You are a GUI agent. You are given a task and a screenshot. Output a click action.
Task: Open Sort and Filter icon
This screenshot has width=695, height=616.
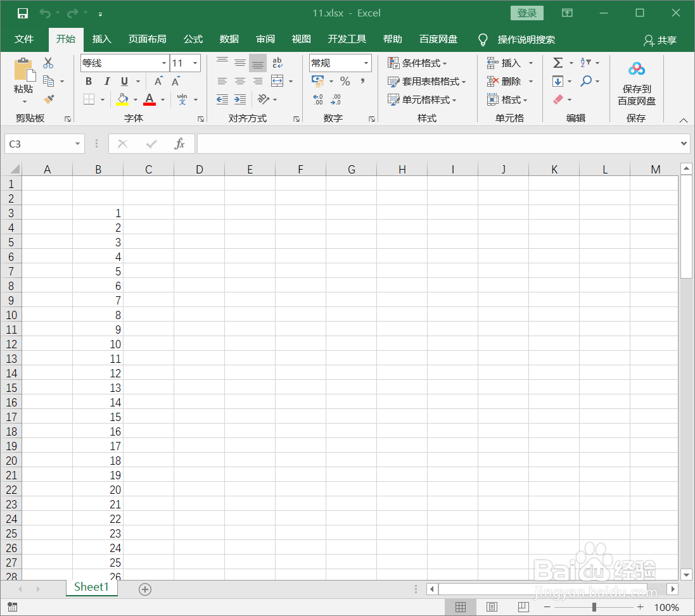pos(585,63)
